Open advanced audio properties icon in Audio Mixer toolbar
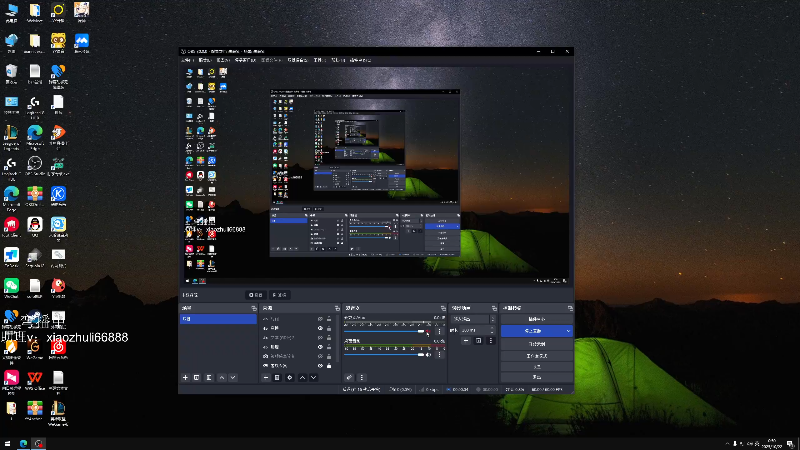800x450 pixels. point(349,378)
